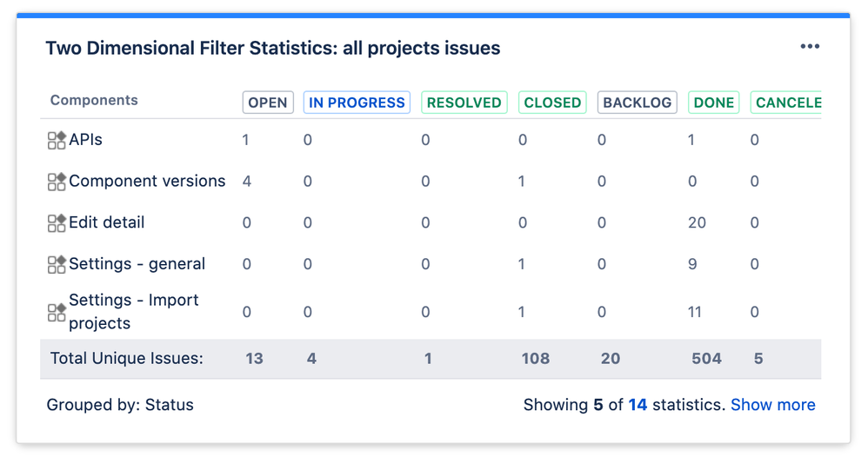Click the component icon beside APIs
This screenshot has height=457, width=868.
pos(57,140)
